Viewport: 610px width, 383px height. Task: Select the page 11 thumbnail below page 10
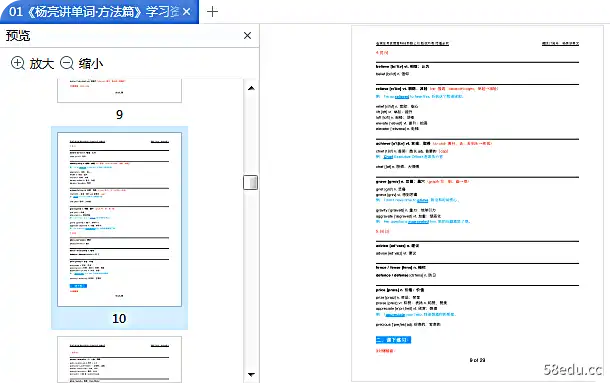click(119, 360)
